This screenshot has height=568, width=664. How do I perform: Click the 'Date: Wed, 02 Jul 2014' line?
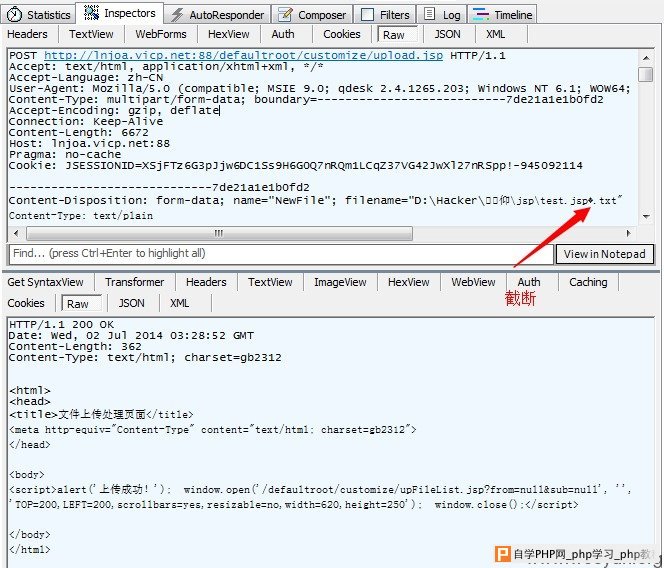coord(131,336)
